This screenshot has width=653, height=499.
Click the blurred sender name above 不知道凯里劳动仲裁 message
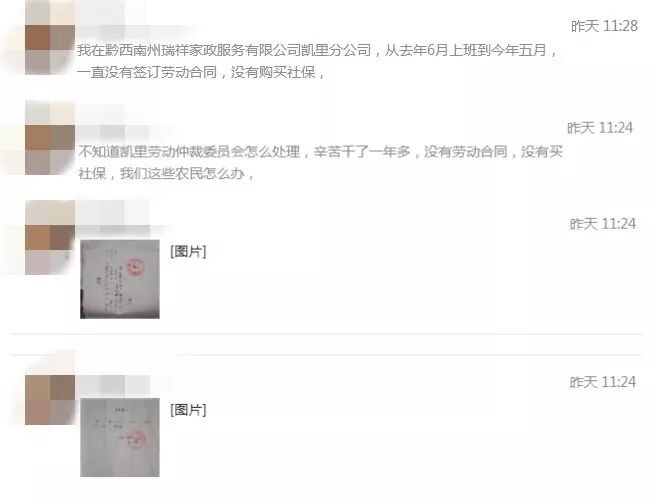point(121,131)
